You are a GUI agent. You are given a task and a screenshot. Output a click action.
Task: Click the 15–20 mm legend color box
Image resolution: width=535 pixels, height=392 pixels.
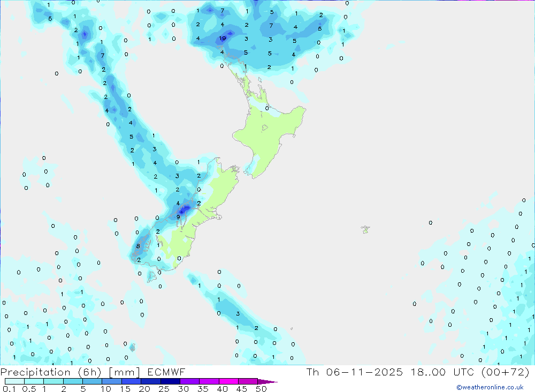[x=131, y=381]
